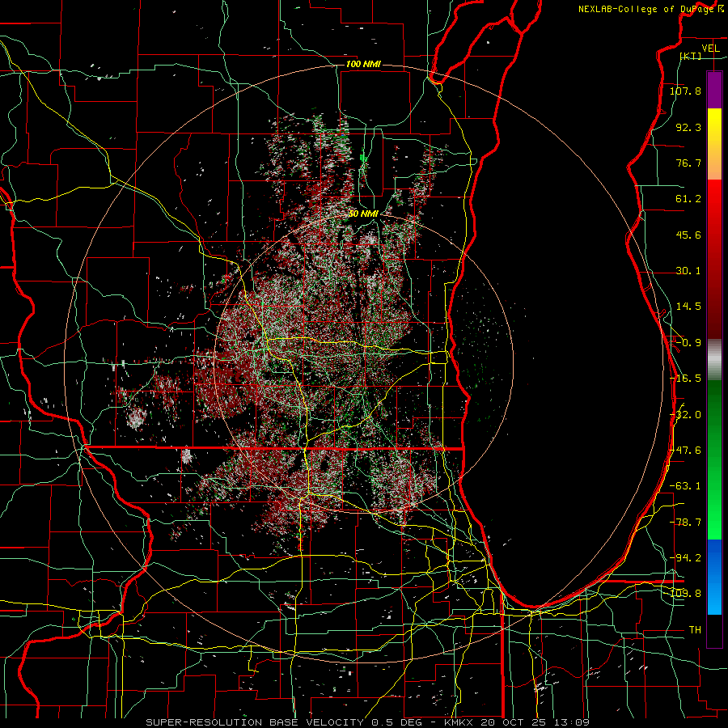Click the 100 NMI range ring label
Screen dimensions: 728x728
click(363, 64)
